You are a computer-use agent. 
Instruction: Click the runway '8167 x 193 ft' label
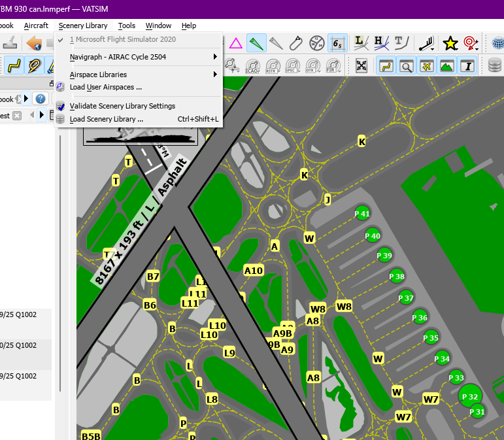[x=141, y=222]
